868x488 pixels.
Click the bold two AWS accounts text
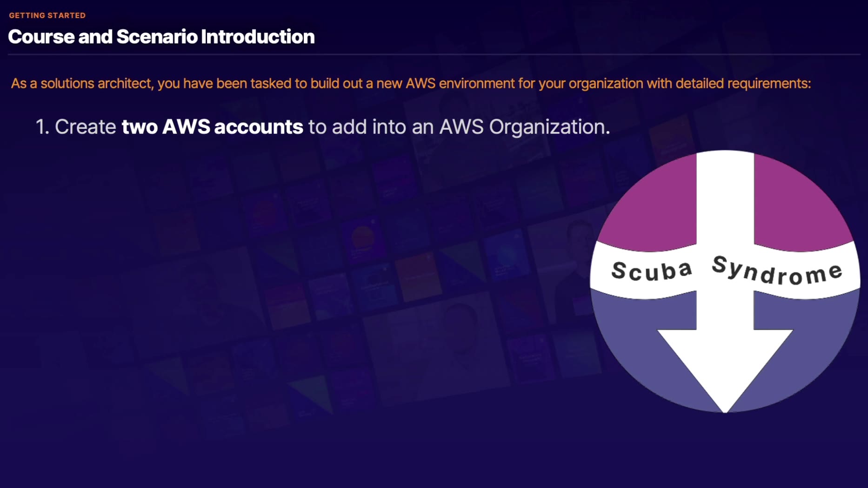(212, 127)
